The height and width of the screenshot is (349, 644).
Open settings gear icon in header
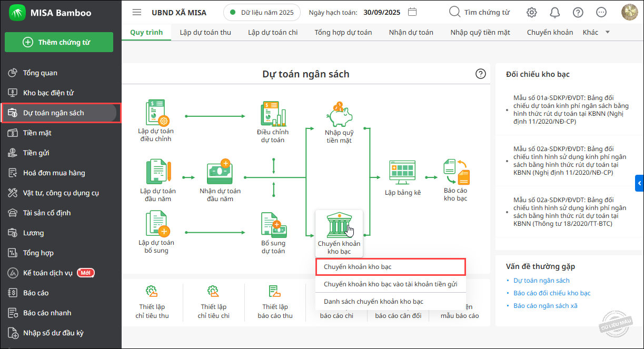coord(532,12)
